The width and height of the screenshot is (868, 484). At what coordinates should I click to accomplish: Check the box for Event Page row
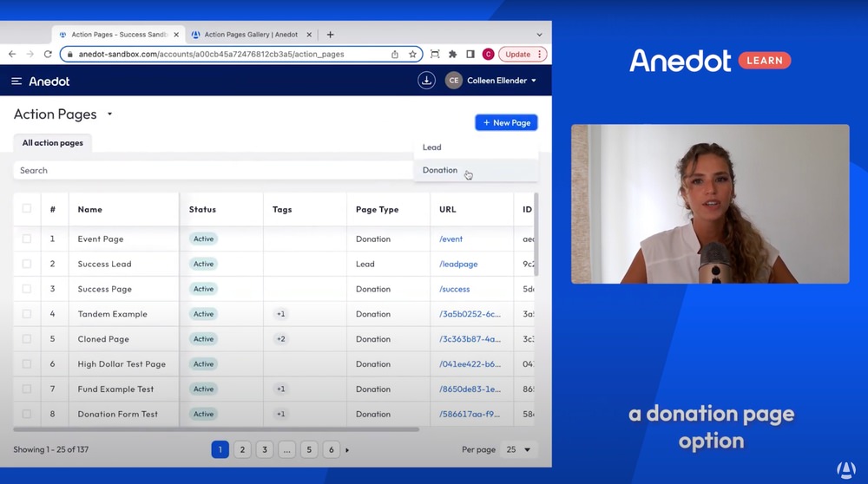pos(27,239)
